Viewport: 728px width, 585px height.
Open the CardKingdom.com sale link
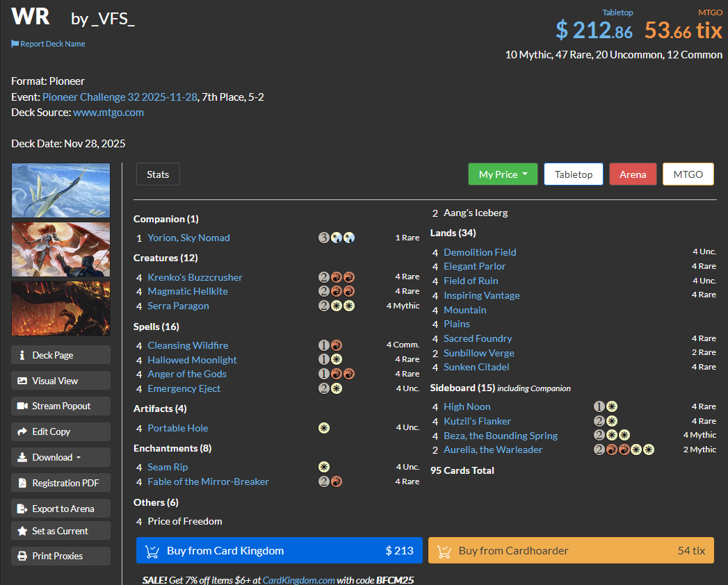pyautogui.click(x=298, y=580)
